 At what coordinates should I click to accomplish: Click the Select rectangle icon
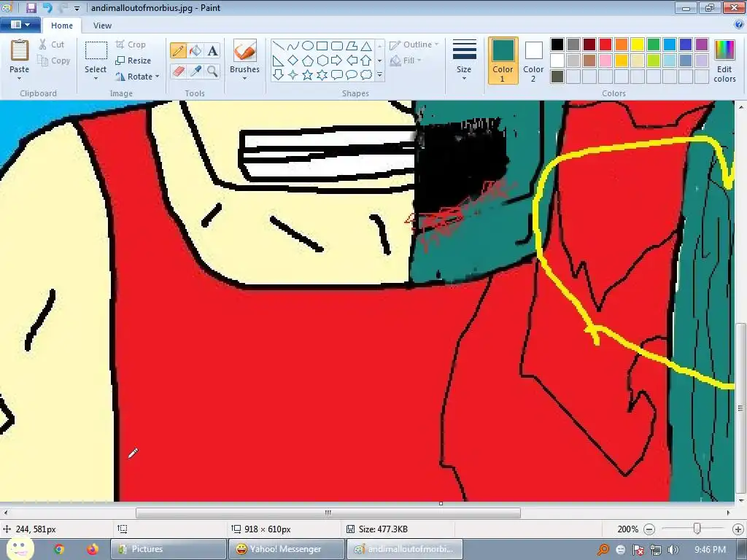96,52
